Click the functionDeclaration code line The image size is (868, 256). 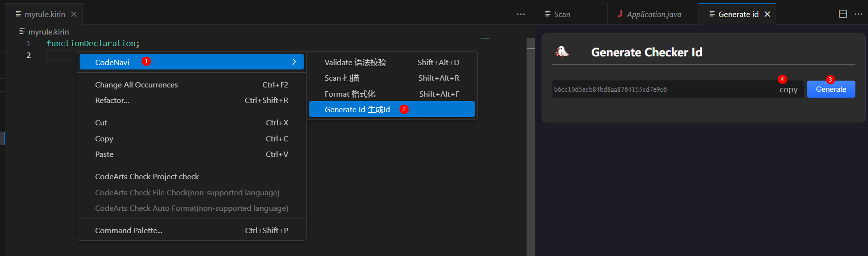[x=93, y=43]
